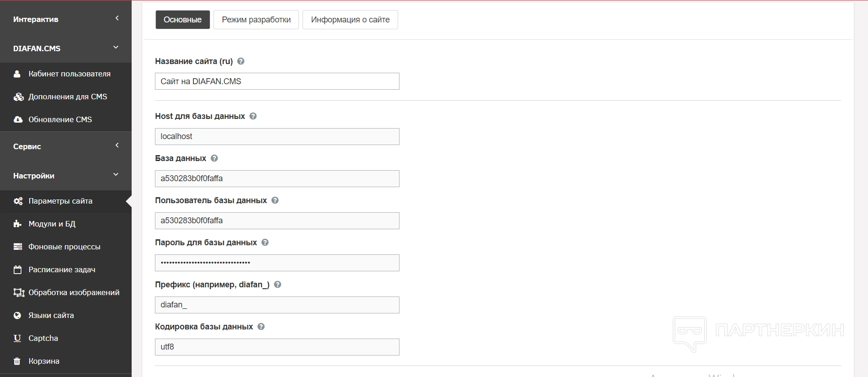
Task: Open Captcha settings in sidebar
Action: 43,338
